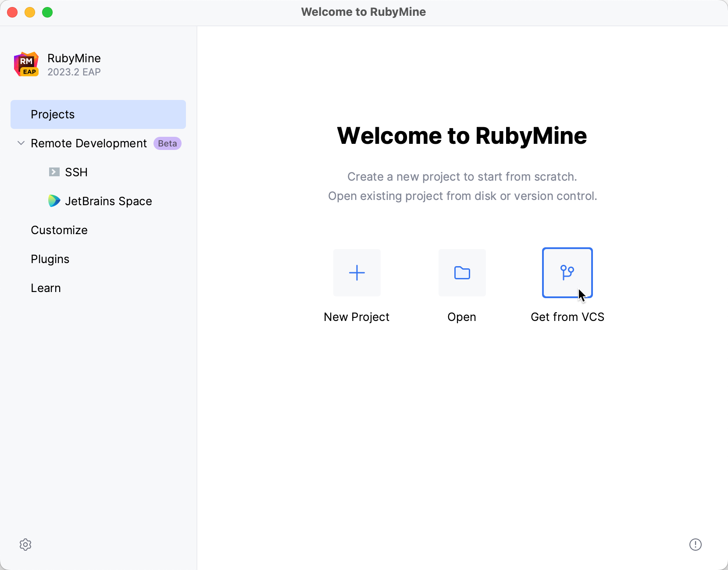Click the RubyMine 2023.2 EAP version label
Screen dimensions: 728x570
pos(74,72)
